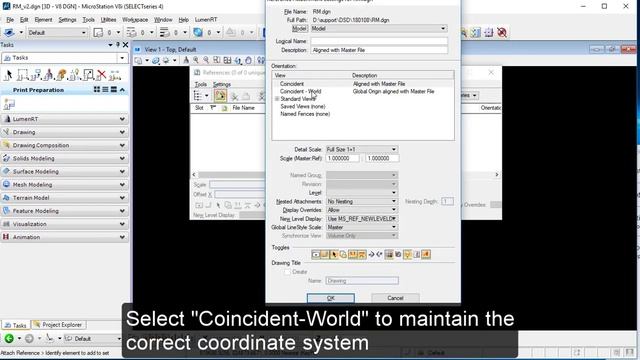Open the Tasks combo box dropdown

[122, 58]
